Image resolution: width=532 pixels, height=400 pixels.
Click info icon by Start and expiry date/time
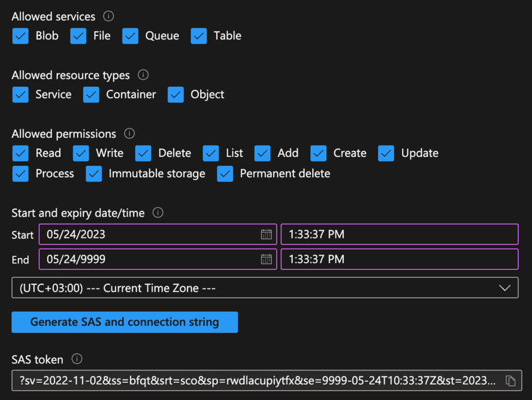point(158,213)
